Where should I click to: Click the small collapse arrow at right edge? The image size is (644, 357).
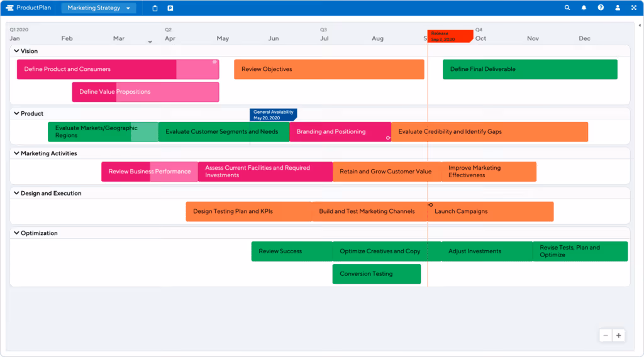coord(640,25)
